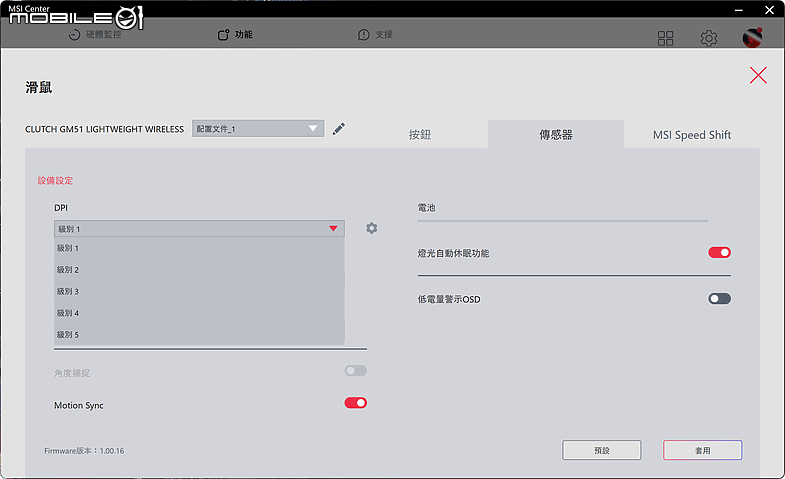Click the features icon beside 功能
Viewport: 785px width, 479px height.
tap(223, 35)
